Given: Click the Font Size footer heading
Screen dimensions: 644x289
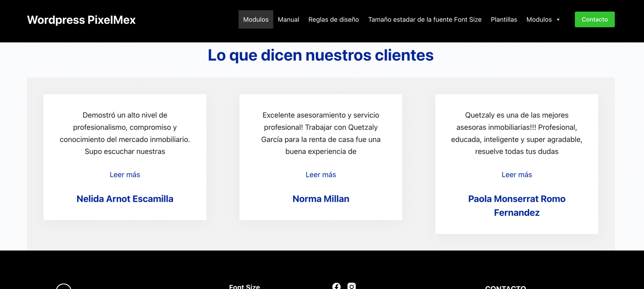Looking at the screenshot, I should click(x=244, y=287).
